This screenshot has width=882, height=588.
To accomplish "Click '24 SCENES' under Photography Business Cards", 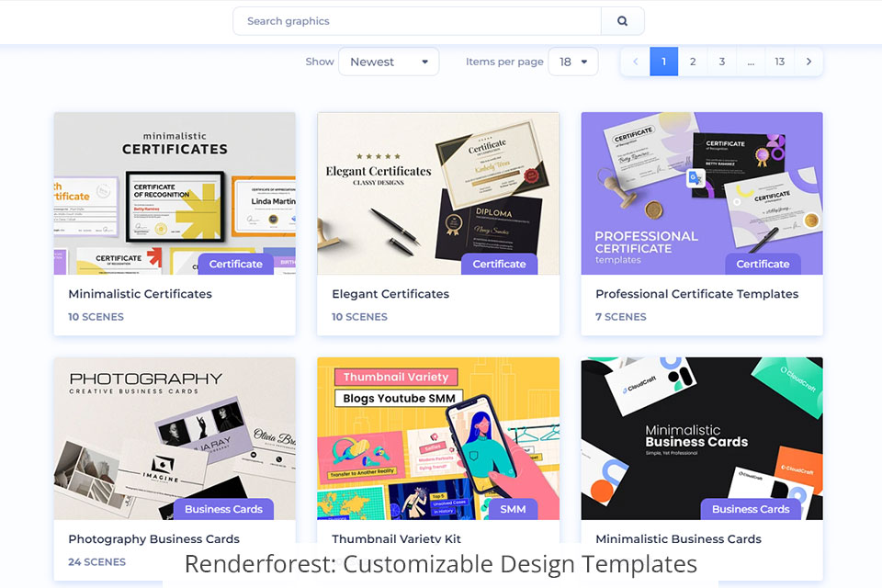I will point(96,562).
